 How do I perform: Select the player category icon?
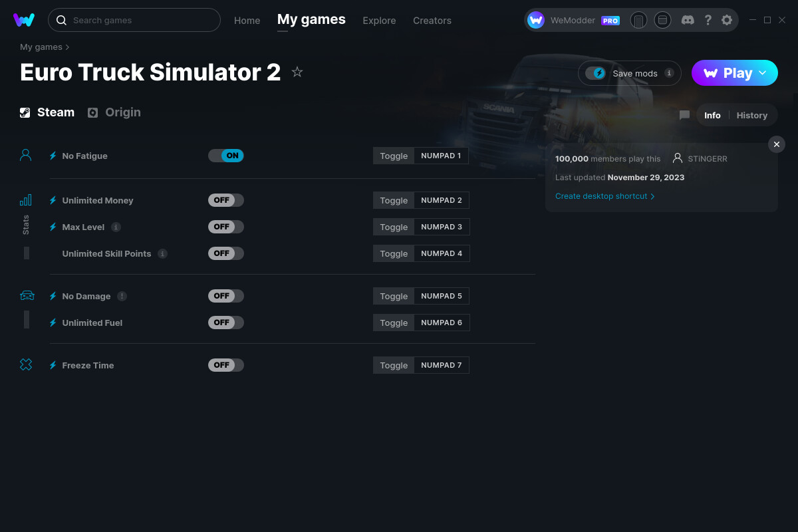(26, 155)
